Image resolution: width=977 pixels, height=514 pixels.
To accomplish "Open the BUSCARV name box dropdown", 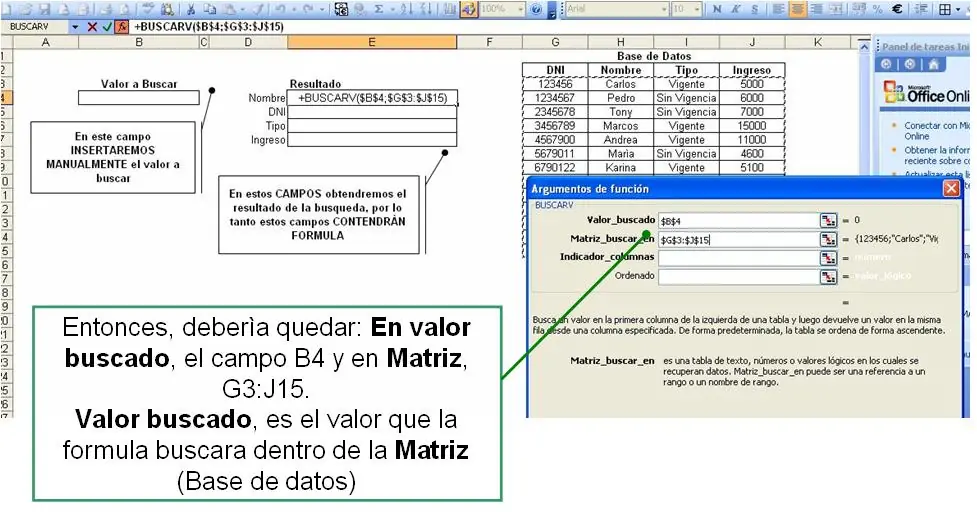I will point(75,27).
